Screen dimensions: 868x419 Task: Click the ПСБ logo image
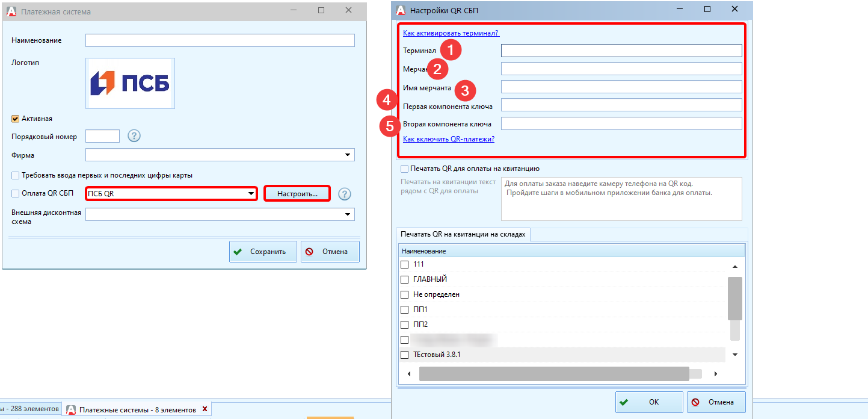click(131, 83)
